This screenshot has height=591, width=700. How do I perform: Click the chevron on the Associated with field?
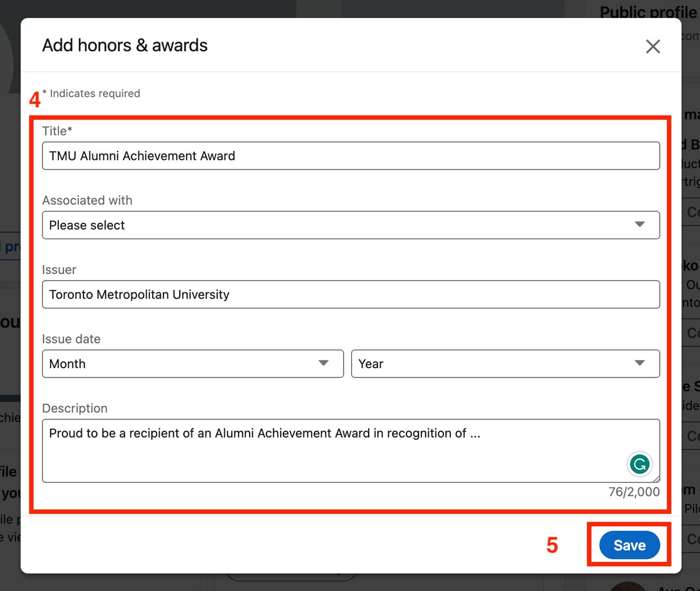pos(640,224)
